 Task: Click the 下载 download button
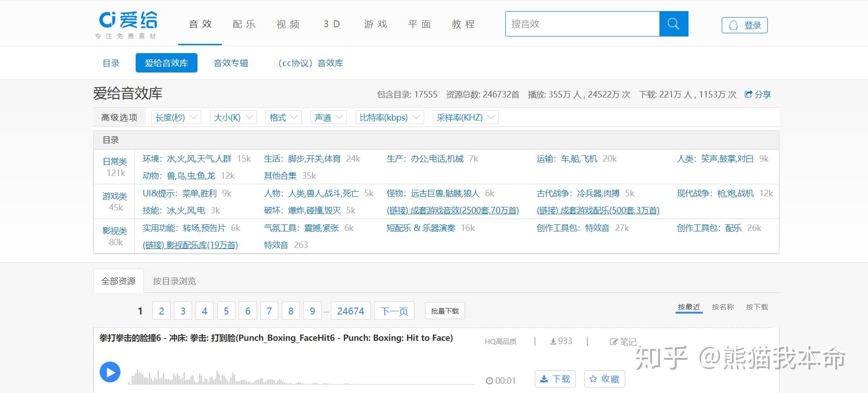click(555, 379)
